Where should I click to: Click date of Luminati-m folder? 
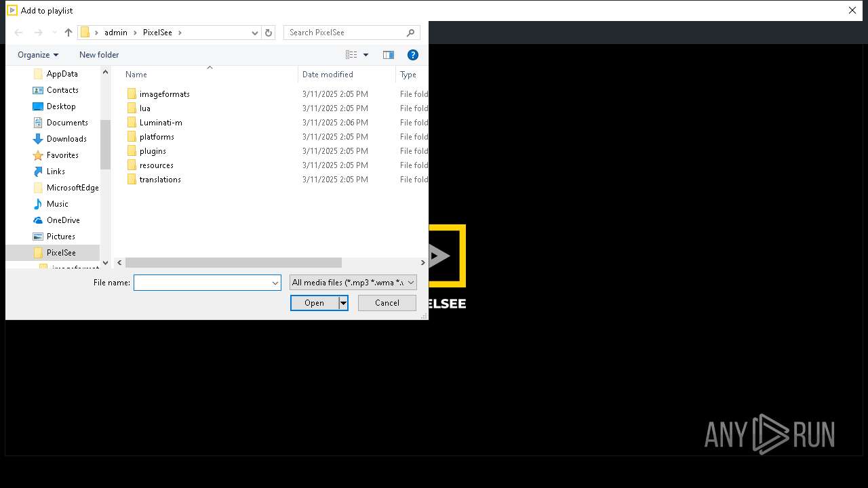[x=335, y=123]
